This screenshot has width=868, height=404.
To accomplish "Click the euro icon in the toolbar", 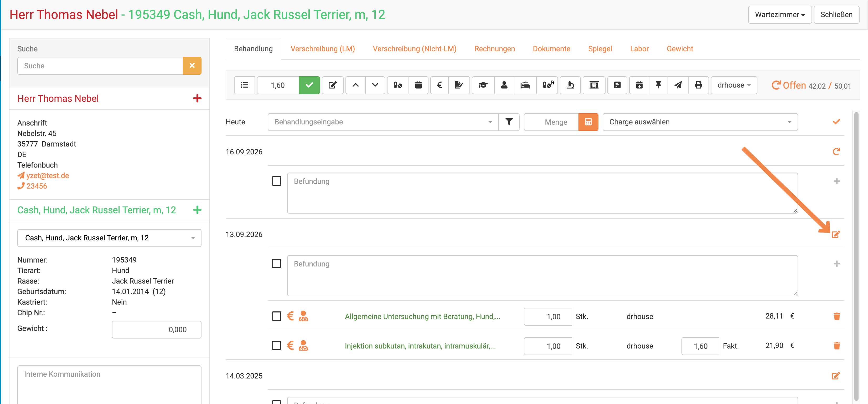I will coord(439,85).
